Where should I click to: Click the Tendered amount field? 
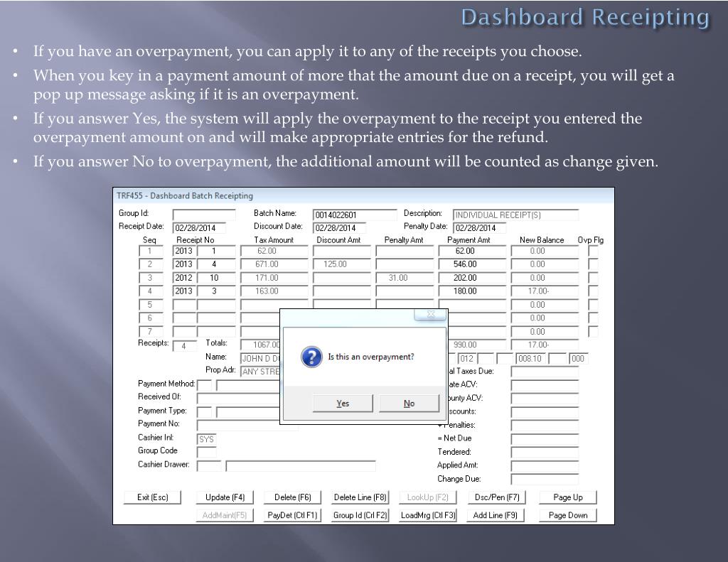pos(545,452)
